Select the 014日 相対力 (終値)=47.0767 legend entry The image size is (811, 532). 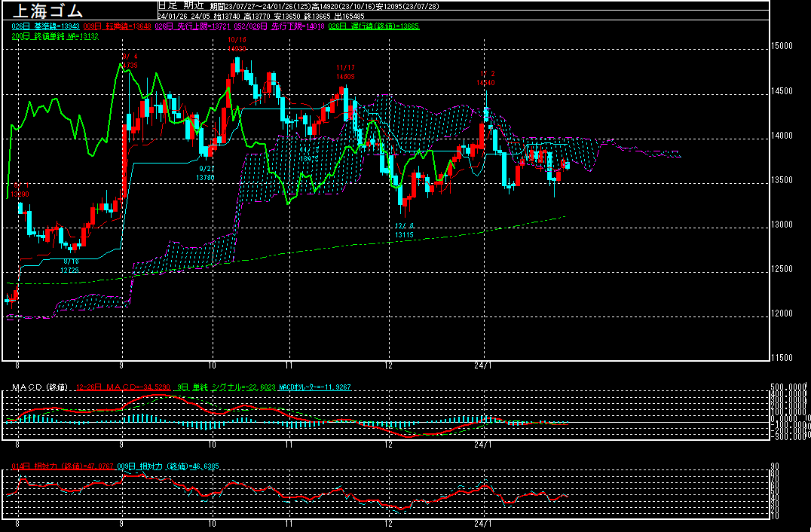click(62, 466)
